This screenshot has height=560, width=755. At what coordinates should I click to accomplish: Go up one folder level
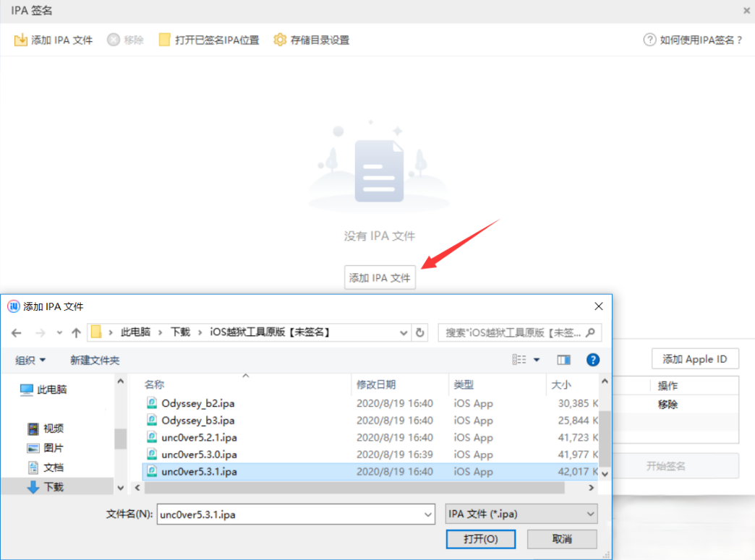[x=76, y=333]
